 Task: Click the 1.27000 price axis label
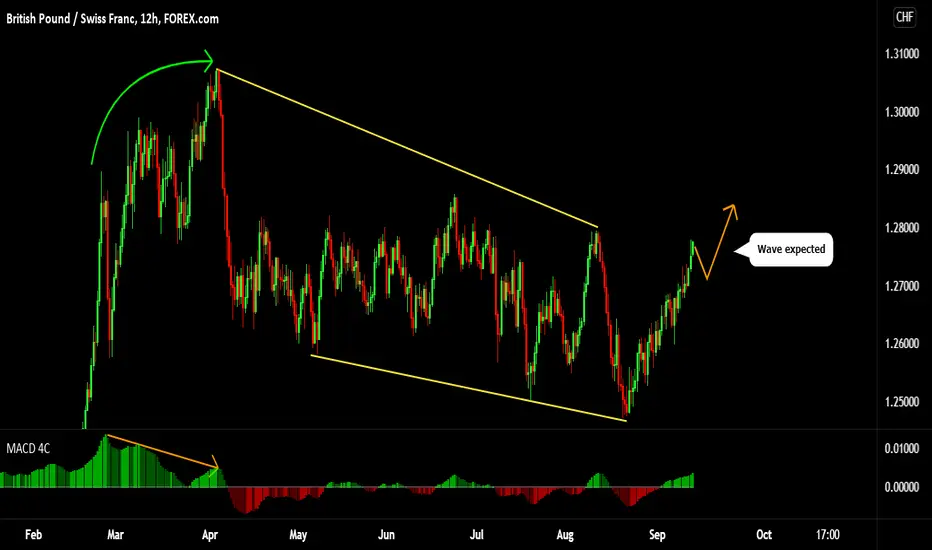[x=902, y=286]
